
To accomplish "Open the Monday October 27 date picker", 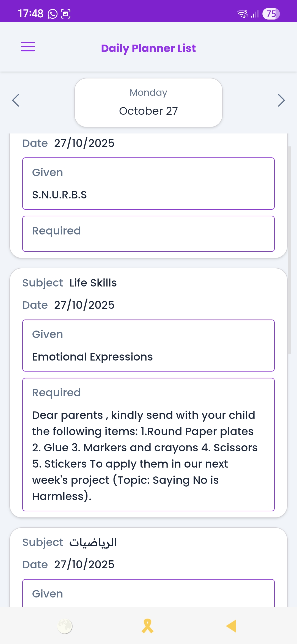I will (148, 102).
